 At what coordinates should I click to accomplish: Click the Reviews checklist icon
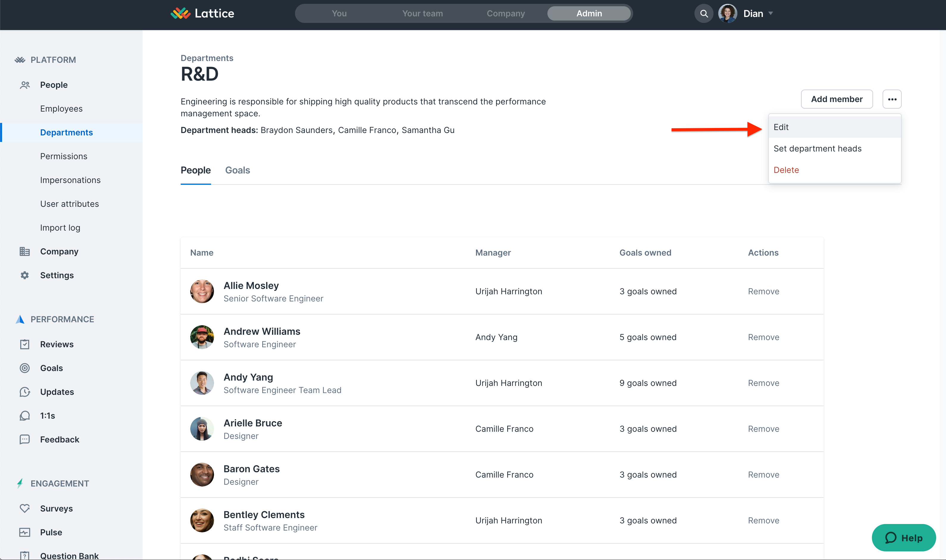24,344
